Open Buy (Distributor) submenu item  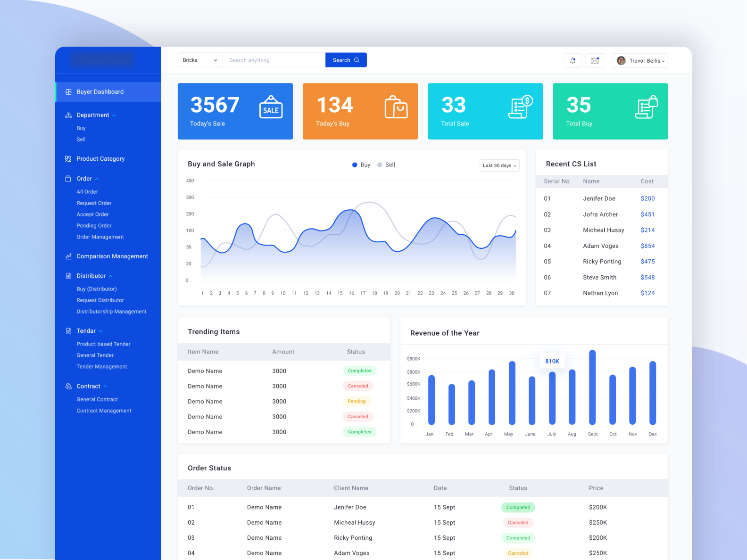(x=97, y=289)
